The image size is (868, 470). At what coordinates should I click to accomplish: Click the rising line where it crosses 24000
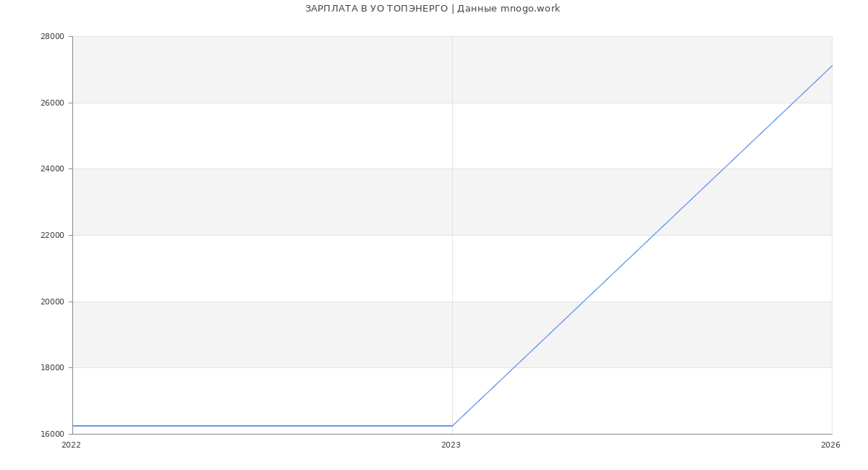[723, 169]
